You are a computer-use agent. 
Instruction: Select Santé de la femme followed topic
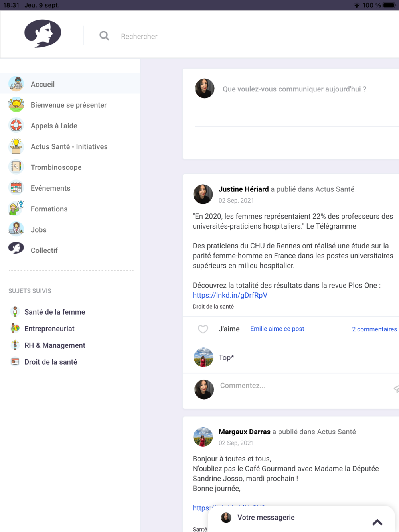[55, 312]
